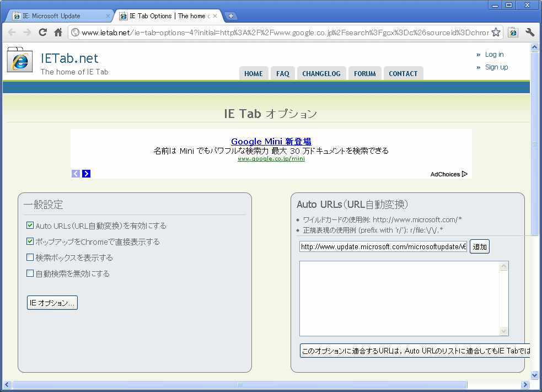Open the browser home page icon

click(58, 32)
